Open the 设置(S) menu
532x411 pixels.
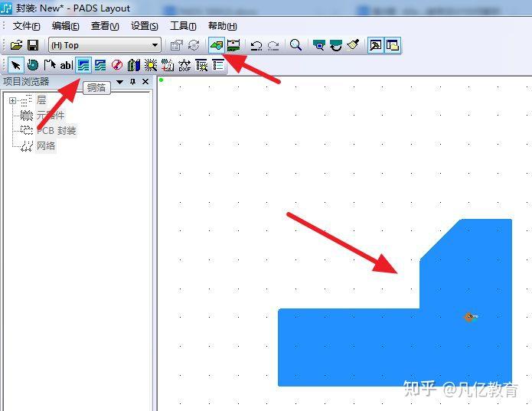click(145, 26)
